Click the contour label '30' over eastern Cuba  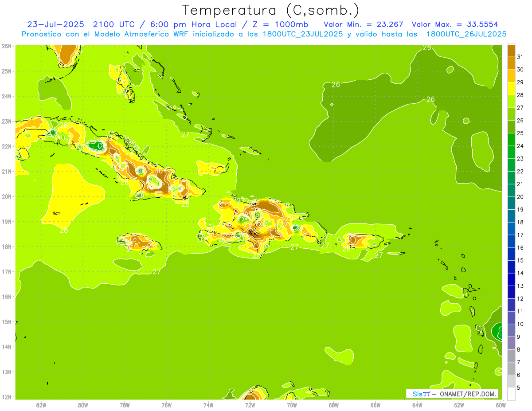[158, 171]
